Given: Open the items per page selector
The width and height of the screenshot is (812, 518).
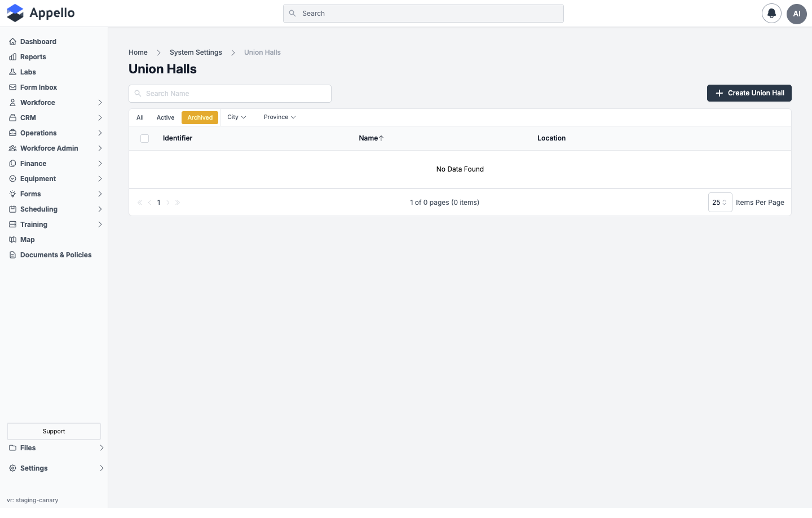Looking at the screenshot, I should click(x=720, y=203).
